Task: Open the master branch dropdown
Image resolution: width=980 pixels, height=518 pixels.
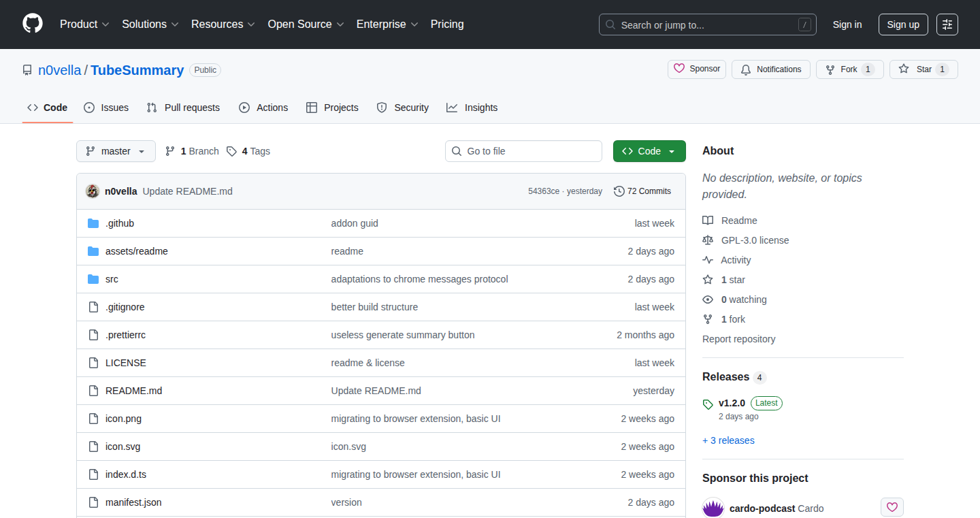Action: pos(116,151)
